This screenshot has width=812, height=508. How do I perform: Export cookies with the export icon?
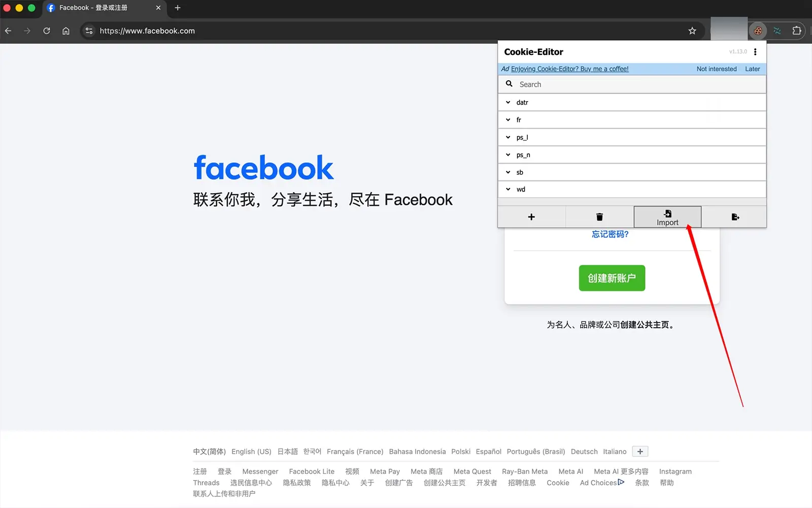(735, 217)
